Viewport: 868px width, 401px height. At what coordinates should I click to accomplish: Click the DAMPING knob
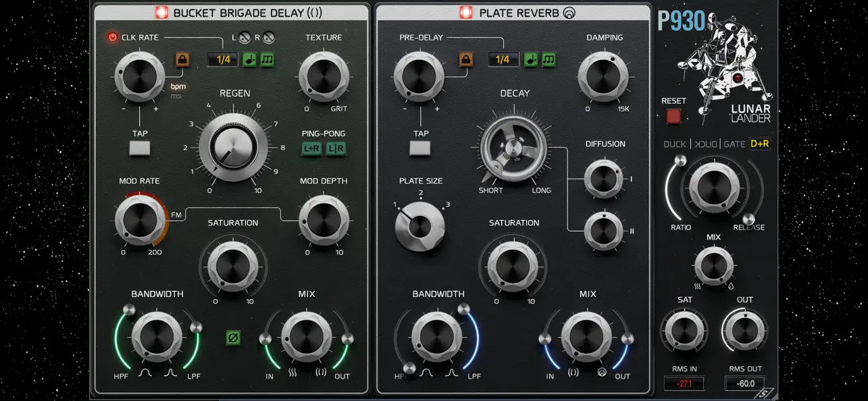click(603, 76)
